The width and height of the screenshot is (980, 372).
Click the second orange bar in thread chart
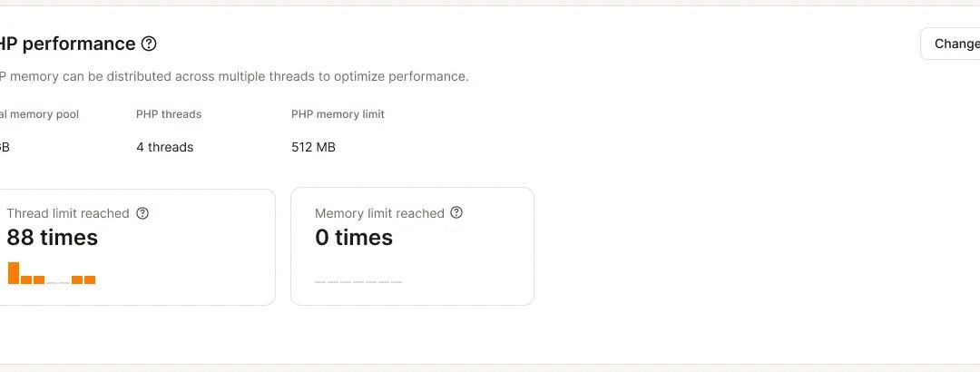[26, 279]
